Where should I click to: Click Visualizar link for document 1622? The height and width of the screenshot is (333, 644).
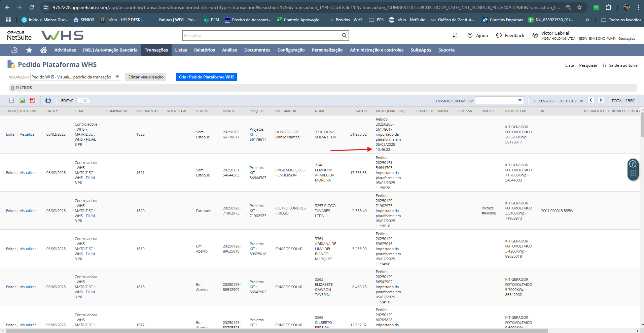28,134
